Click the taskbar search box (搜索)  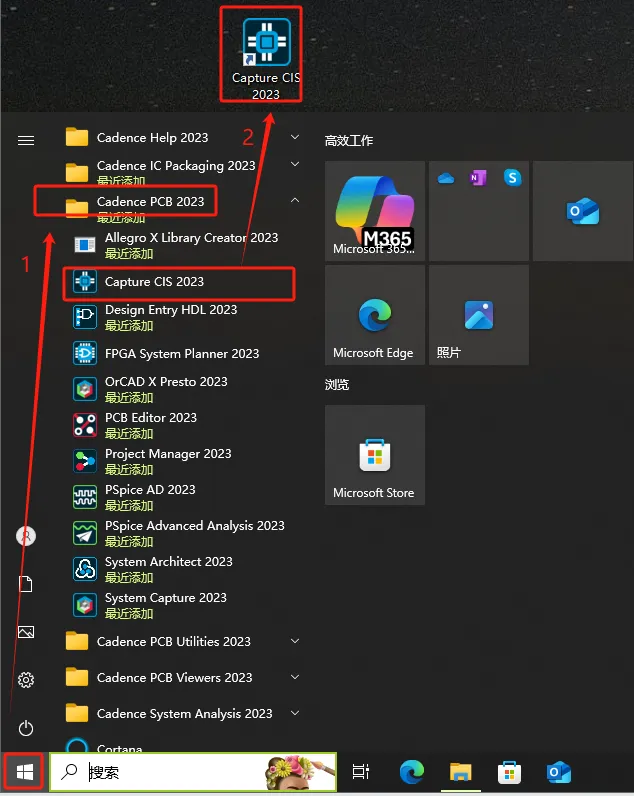pyautogui.click(x=193, y=772)
